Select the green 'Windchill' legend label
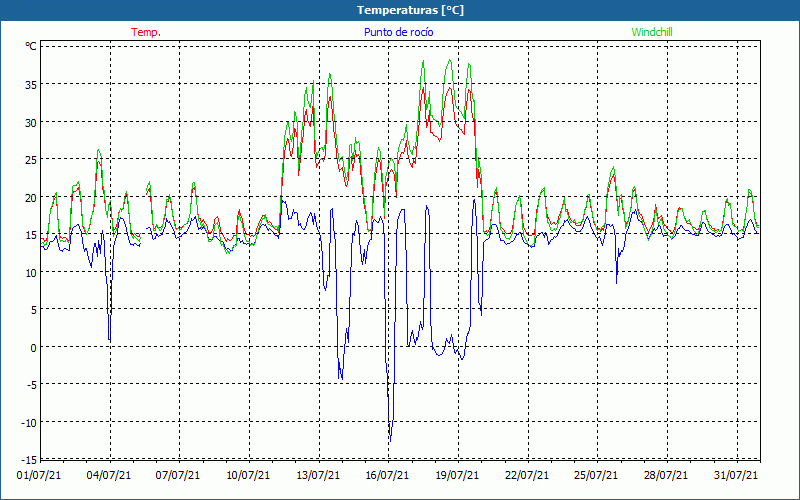This screenshot has width=800, height=500. click(652, 32)
